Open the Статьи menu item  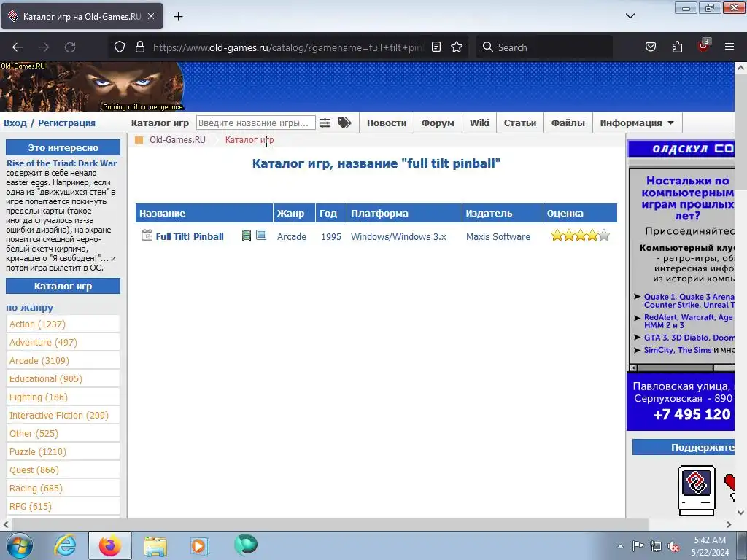(519, 122)
